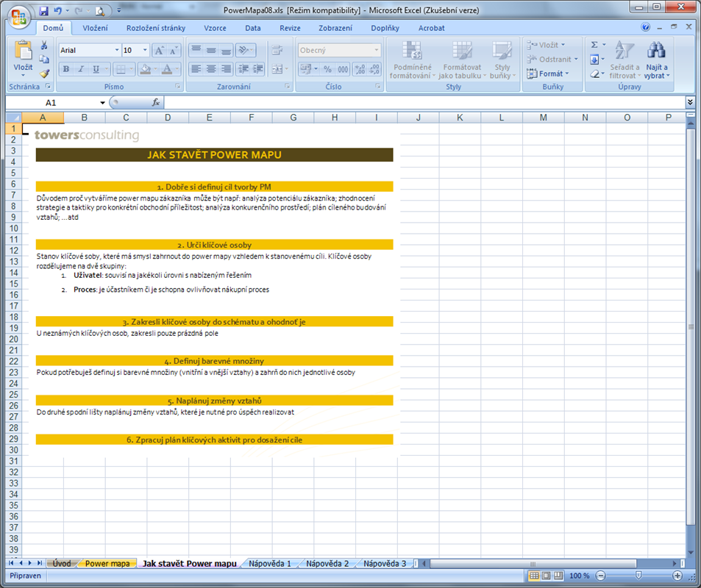
Task: Switch to Page Layout view in status bar
Action: click(x=547, y=576)
